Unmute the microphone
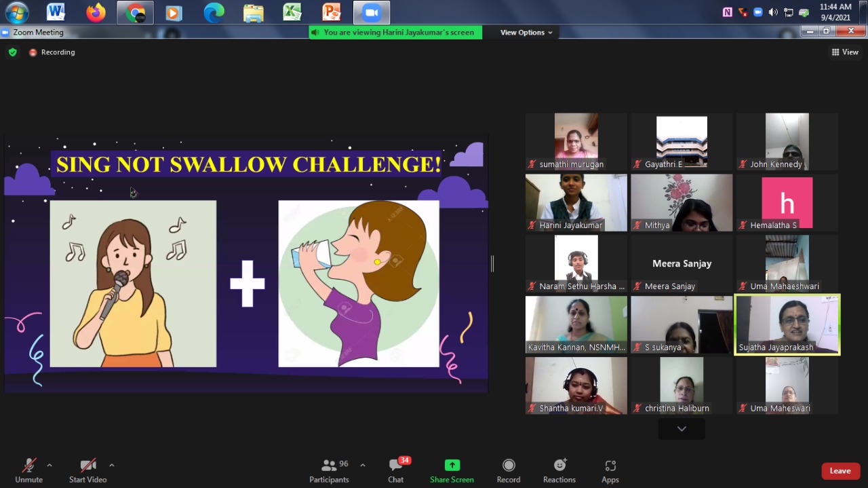Image resolution: width=868 pixels, height=488 pixels. (29, 470)
